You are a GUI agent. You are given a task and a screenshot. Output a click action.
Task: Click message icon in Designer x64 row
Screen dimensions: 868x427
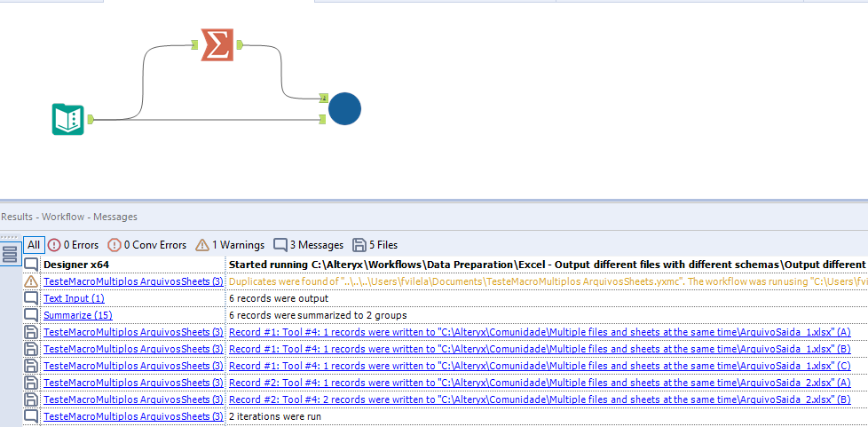click(x=32, y=265)
